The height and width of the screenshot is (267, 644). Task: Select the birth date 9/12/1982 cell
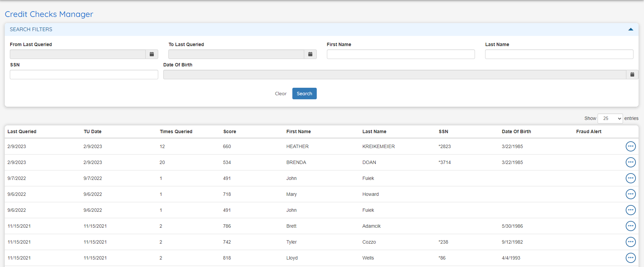512,242
